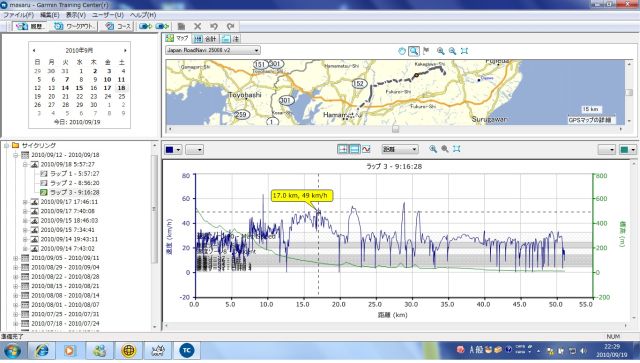Switch to the マップ tab
The image size is (640, 363).
click(x=177, y=38)
